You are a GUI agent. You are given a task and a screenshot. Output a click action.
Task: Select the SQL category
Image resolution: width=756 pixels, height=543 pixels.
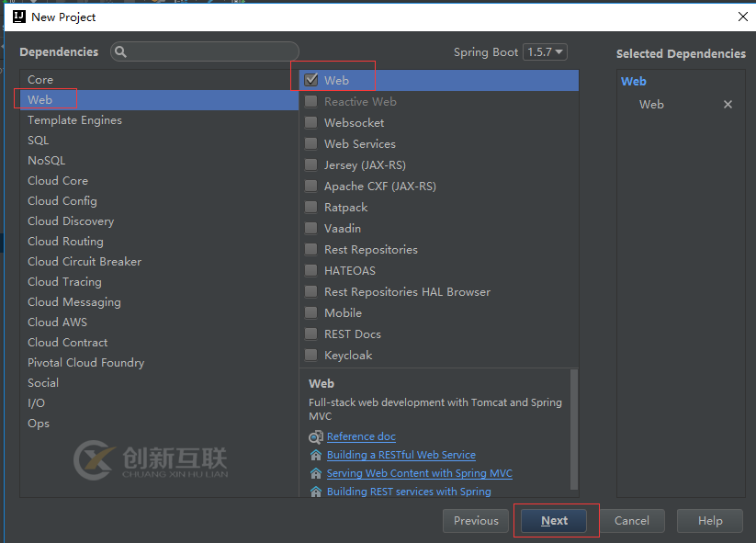tap(159, 141)
